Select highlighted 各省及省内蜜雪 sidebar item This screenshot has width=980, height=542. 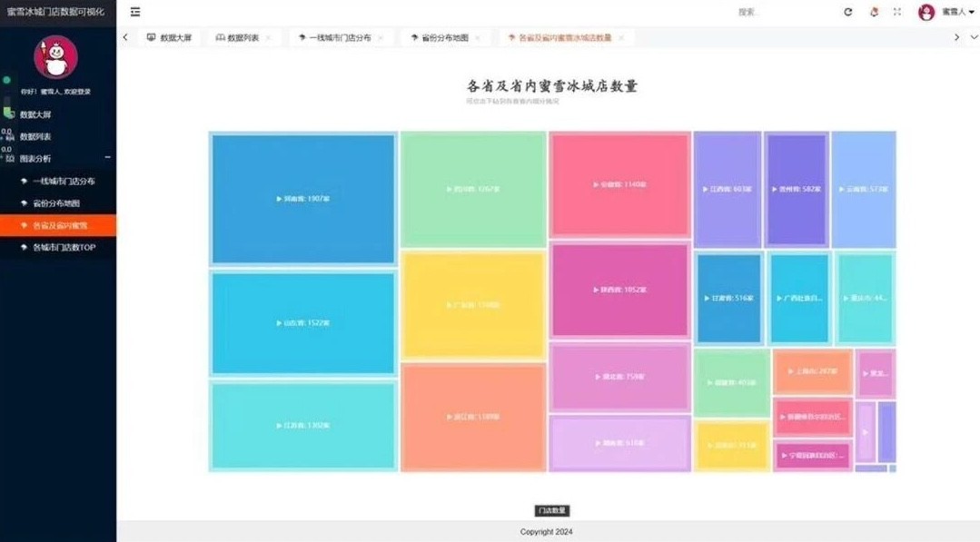[x=58, y=225]
